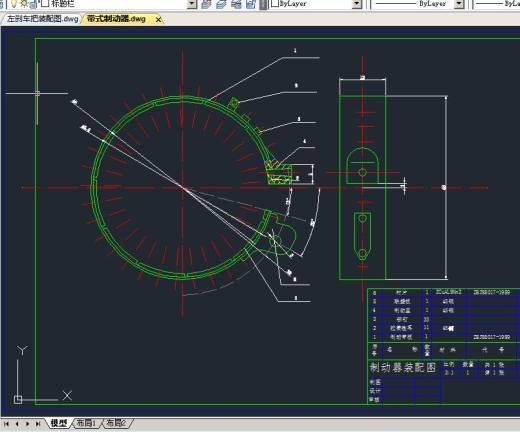The height and width of the screenshot is (432, 520).
Task: Click the first layer tool icon after layer dropdown
Action: pyautogui.click(x=207, y=4)
